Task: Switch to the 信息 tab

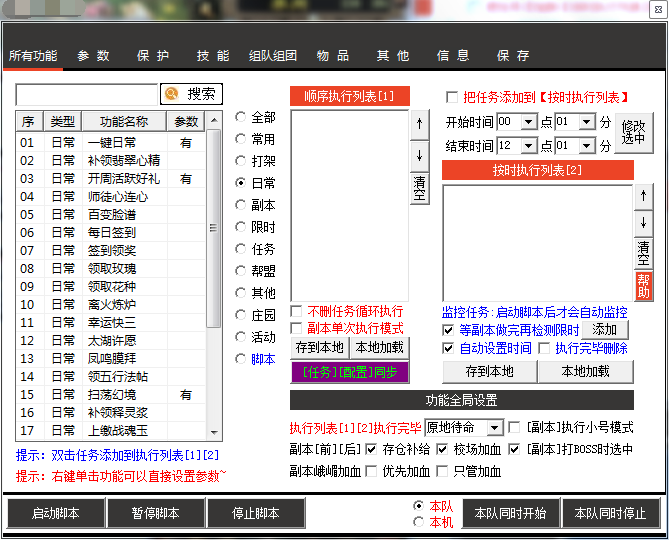Action: (453, 56)
